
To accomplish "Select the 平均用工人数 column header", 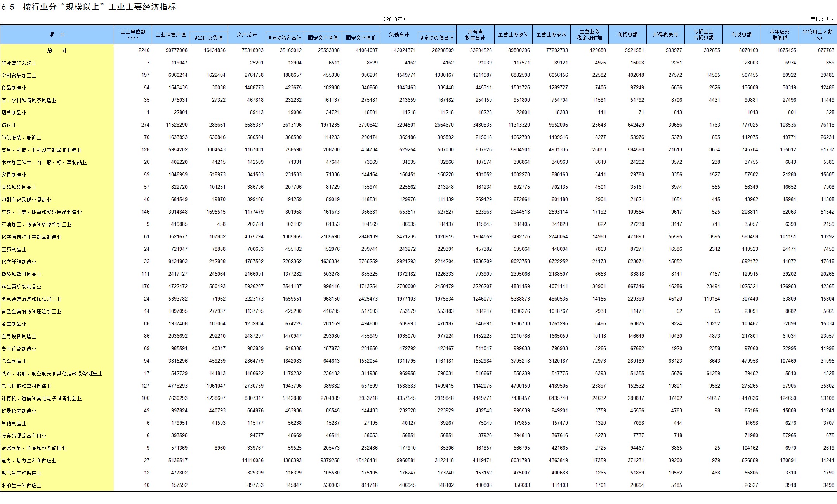I will (818, 35).
